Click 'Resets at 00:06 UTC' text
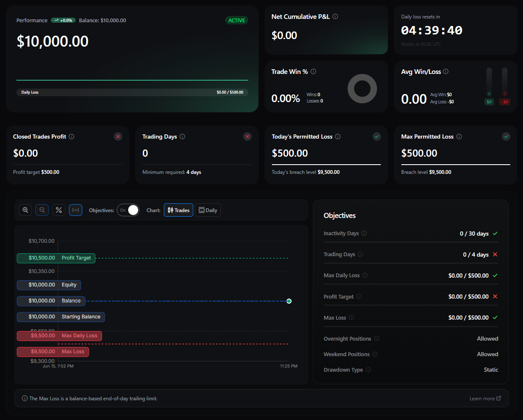This screenshot has width=523, height=420. (x=421, y=44)
